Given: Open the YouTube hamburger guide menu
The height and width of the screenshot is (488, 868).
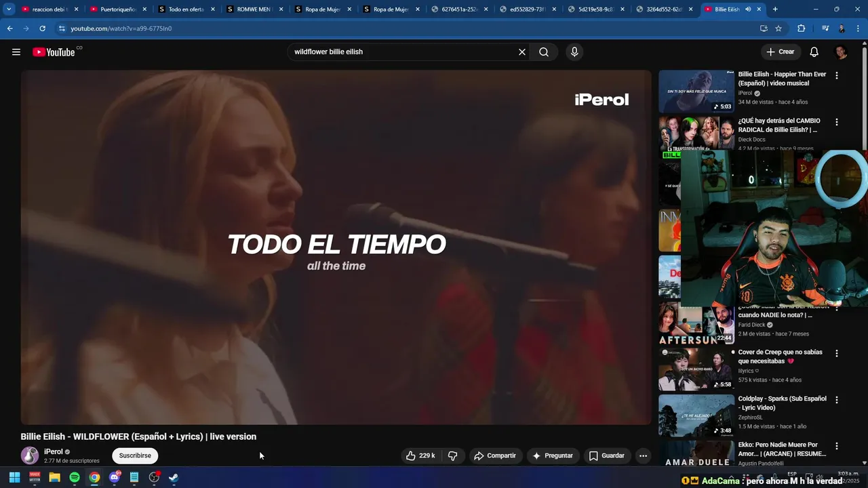Looking at the screenshot, I should (x=16, y=52).
